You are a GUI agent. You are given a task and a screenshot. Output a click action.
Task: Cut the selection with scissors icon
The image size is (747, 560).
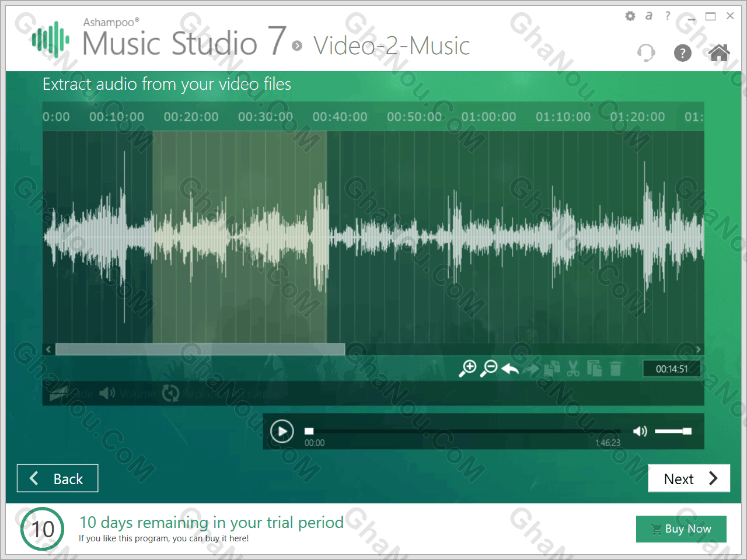pyautogui.click(x=573, y=369)
